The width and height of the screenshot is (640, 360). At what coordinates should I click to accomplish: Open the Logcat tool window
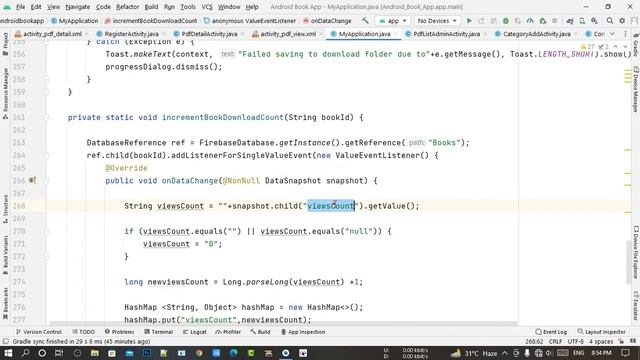click(x=194, y=332)
